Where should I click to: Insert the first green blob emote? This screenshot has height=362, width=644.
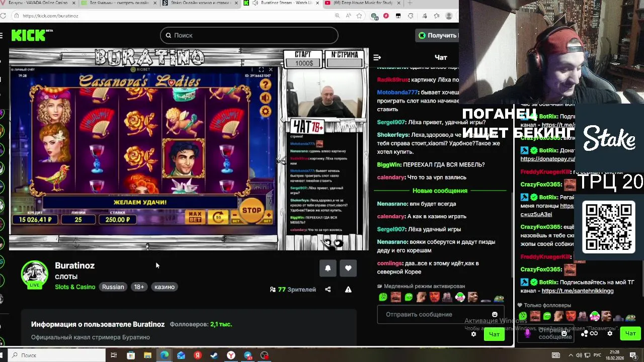(383, 297)
